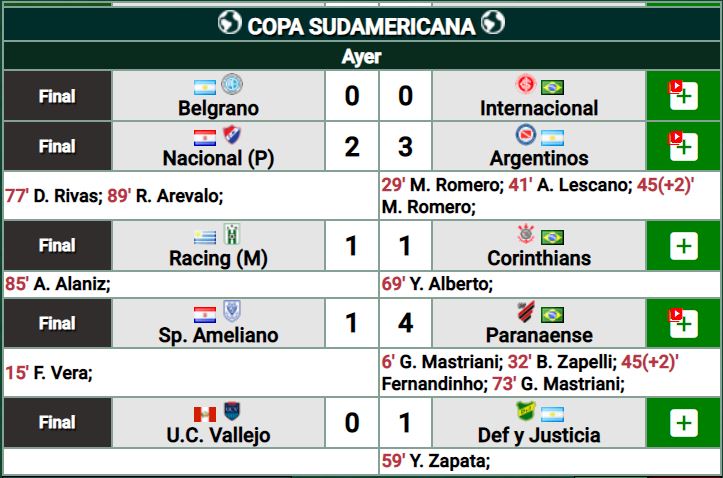
Task: Click Nacional (P) club crest icon
Action: coord(233,135)
